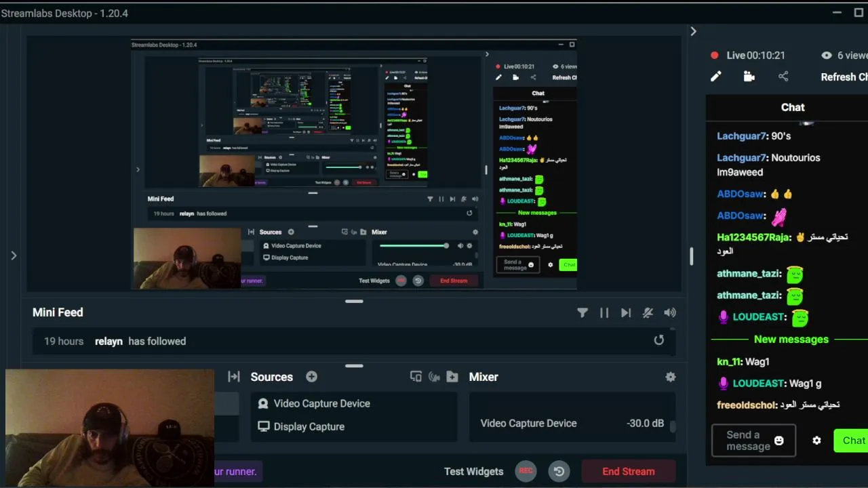Click the video camera highlighter icon
The image size is (868, 488).
(x=749, y=77)
